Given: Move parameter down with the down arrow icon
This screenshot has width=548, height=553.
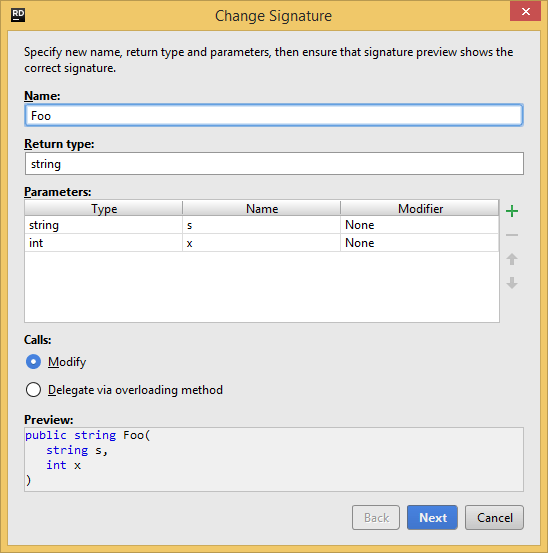Looking at the screenshot, I should (x=512, y=283).
